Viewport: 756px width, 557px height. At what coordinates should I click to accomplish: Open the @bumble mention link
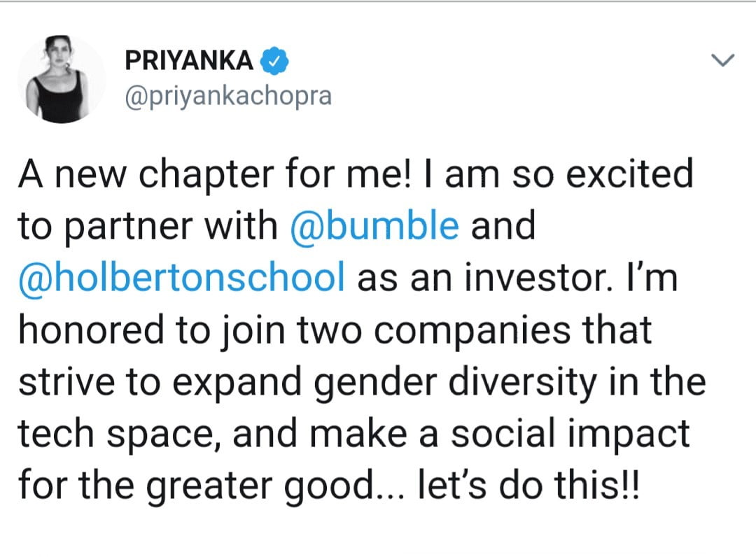374,227
